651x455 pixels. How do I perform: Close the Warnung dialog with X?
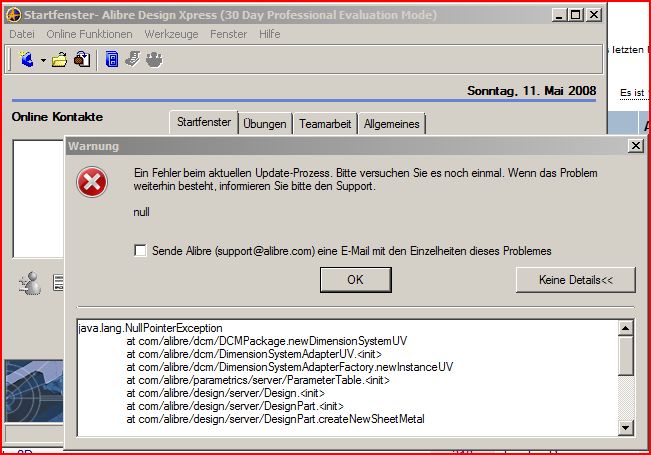[x=636, y=146]
